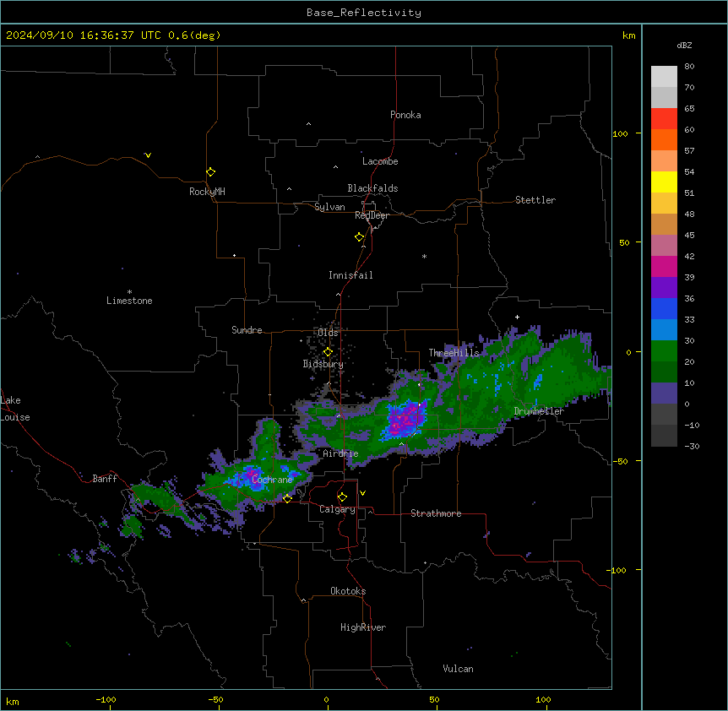Click the Lacombe city label
This screenshot has width=728, height=711.
pyautogui.click(x=380, y=161)
